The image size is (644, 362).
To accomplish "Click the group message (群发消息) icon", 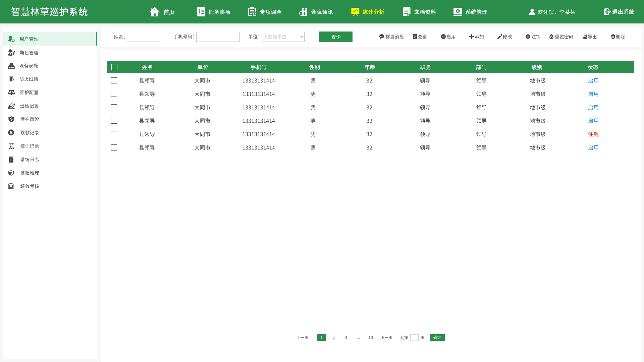I will (x=381, y=37).
